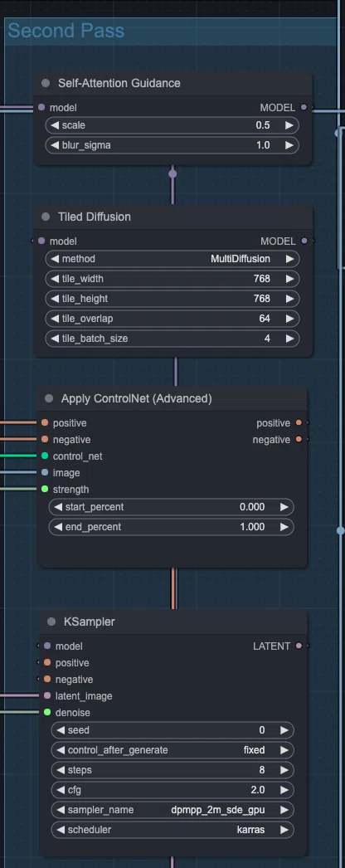
Task: Increase blur_sigma with right arrow
Action: tap(289, 145)
